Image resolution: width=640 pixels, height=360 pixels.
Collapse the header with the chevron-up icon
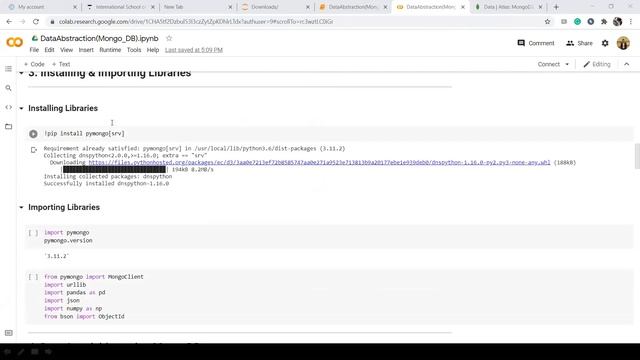tap(627, 64)
